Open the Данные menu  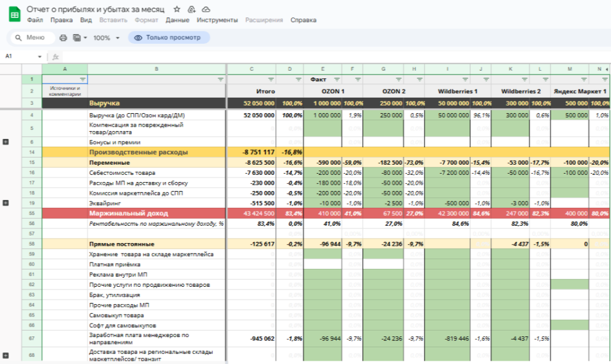point(177,20)
